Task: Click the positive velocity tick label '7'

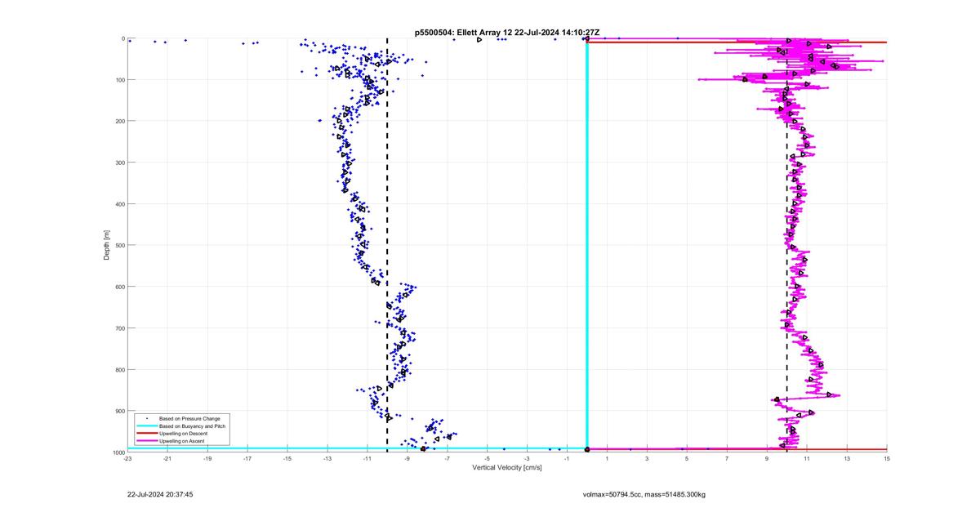Action: [727, 459]
